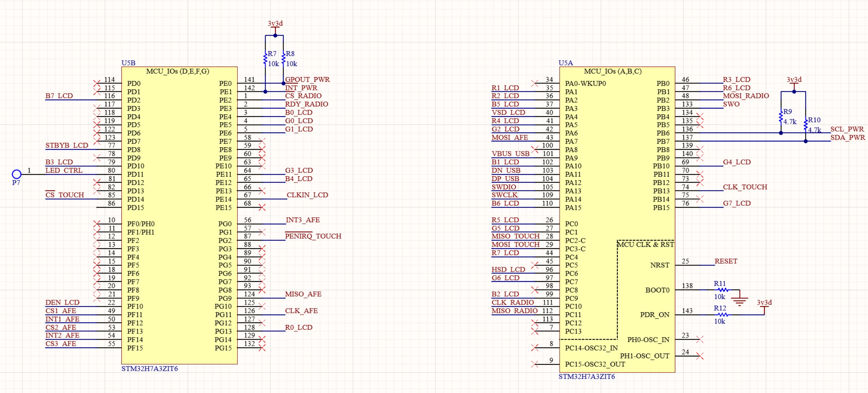868x393 pixels.
Task: Click the PDR_ON pin name
Action: 655,315
